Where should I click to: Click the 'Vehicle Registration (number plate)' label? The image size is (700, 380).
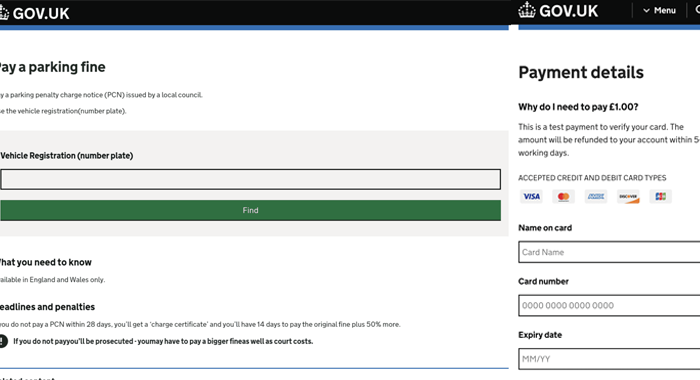67,155
